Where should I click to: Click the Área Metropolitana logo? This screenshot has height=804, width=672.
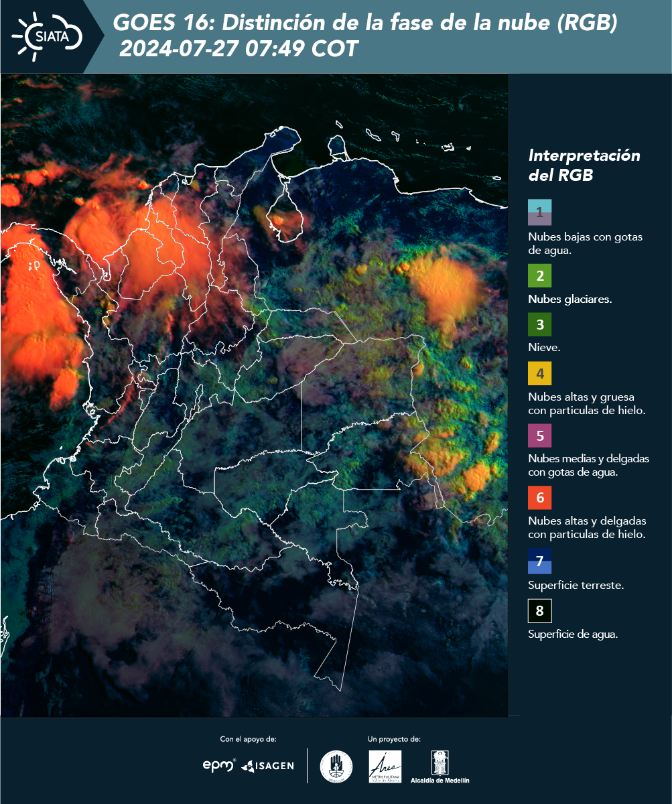[x=385, y=766]
